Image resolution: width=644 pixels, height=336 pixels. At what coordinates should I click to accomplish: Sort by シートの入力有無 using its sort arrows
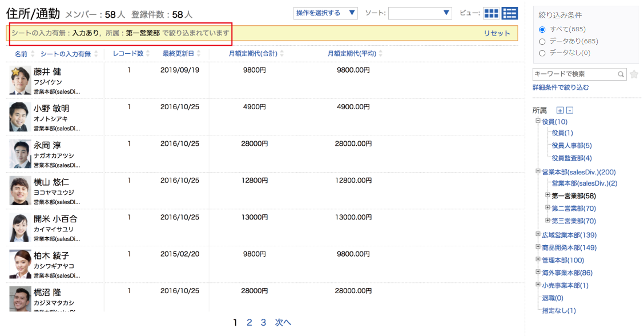tap(96, 54)
